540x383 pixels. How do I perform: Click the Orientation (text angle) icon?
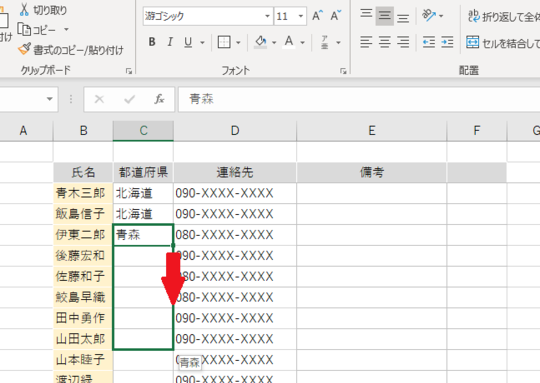(429, 15)
